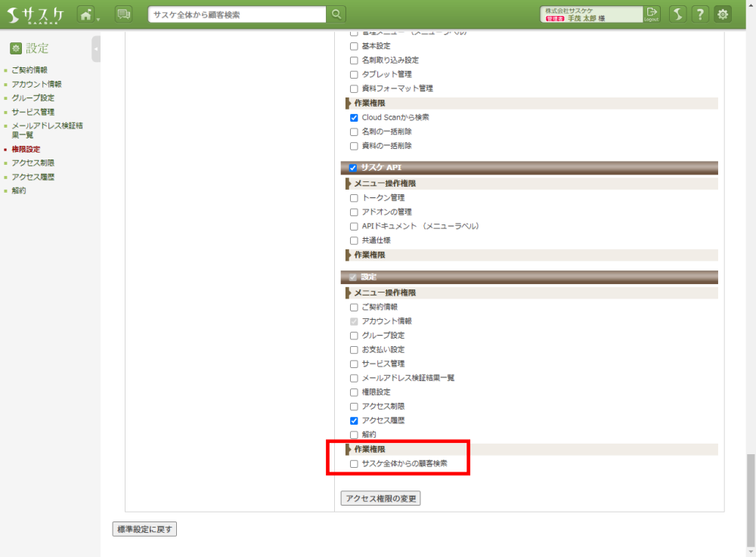Check サスケ全体からの顧客検索 checkbox
The height and width of the screenshot is (557, 756).
point(354,464)
